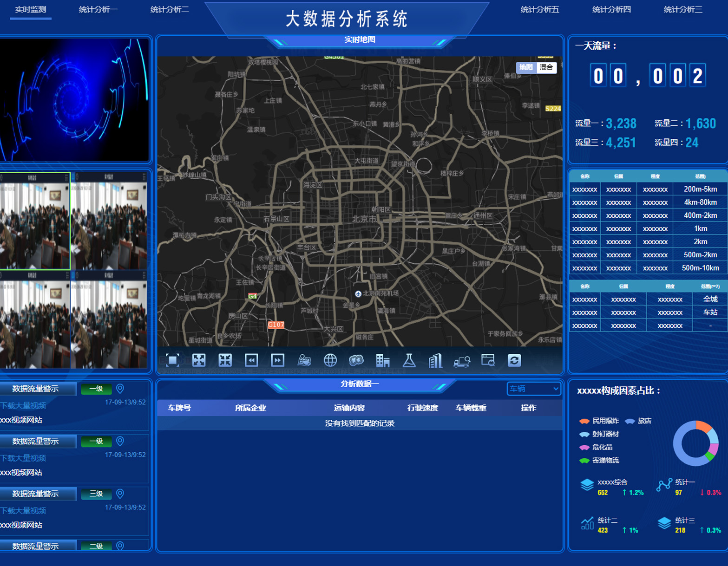Open the 下载大量视频 link under 三级 alert

click(x=23, y=510)
